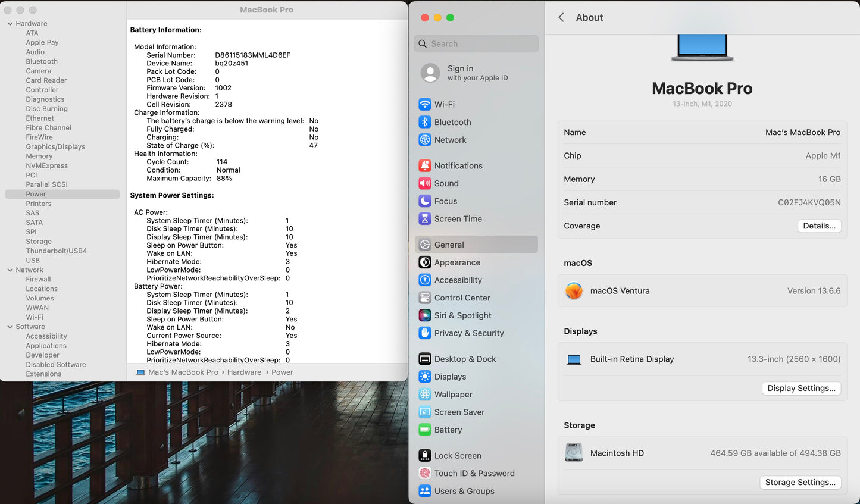Viewport: 860px width, 504px height.
Task: Open the Notifications bell icon
Action: [424, 166]
